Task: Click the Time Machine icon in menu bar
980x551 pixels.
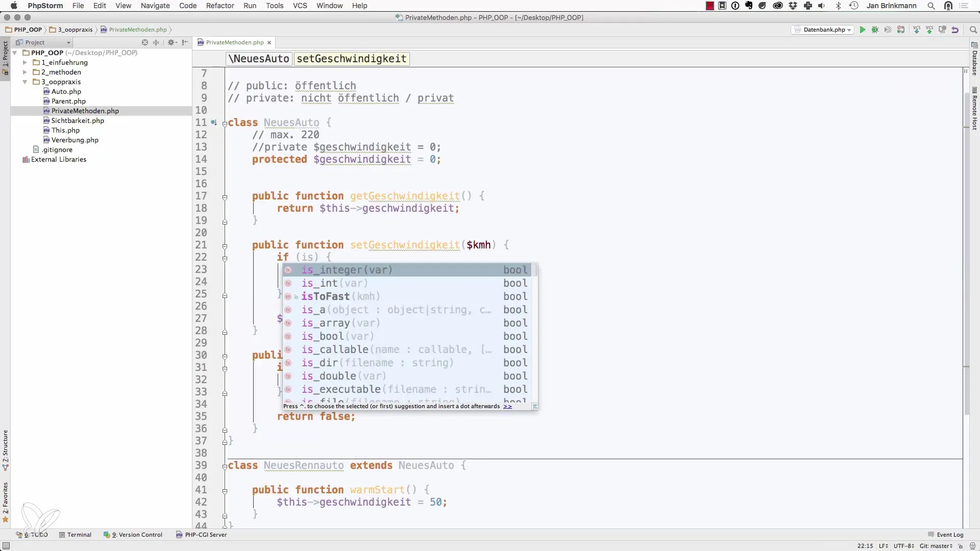Action: 853,6
